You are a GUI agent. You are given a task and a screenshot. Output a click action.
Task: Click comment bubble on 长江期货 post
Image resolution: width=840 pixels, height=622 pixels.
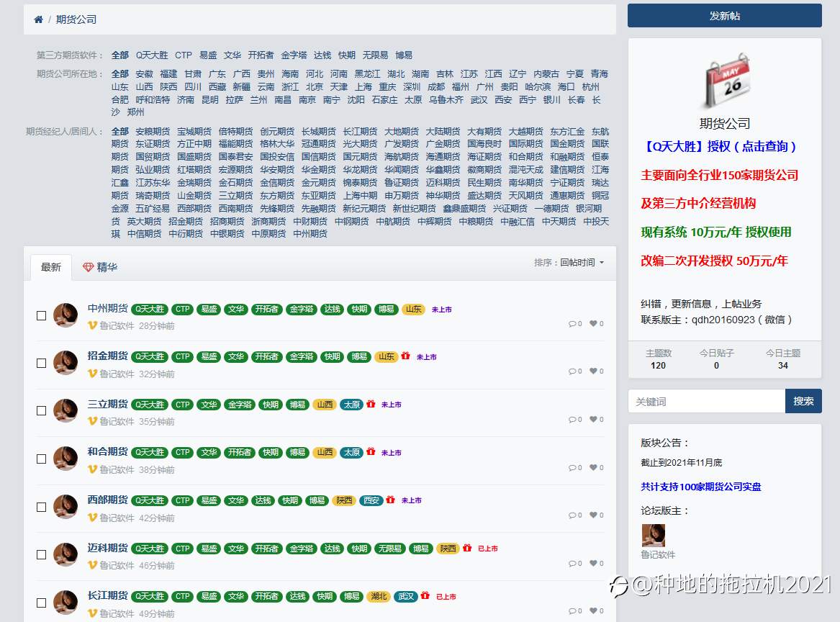click(572, 611)
